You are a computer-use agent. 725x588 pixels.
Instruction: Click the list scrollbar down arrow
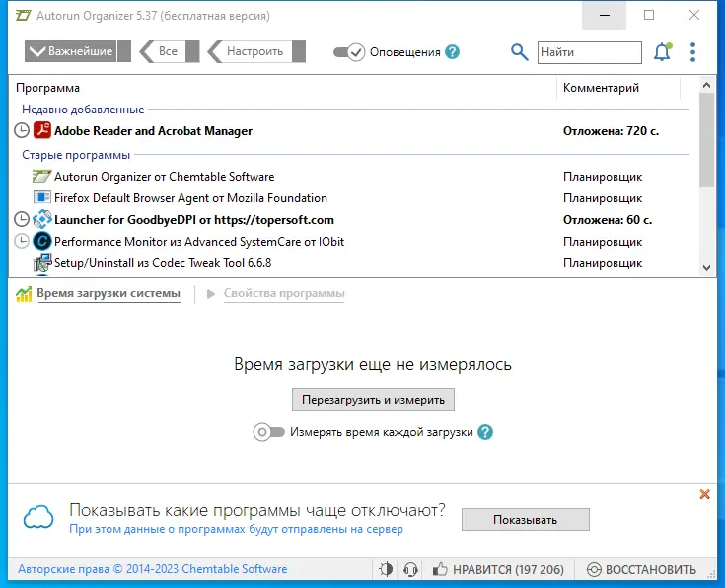click(706, 268)
